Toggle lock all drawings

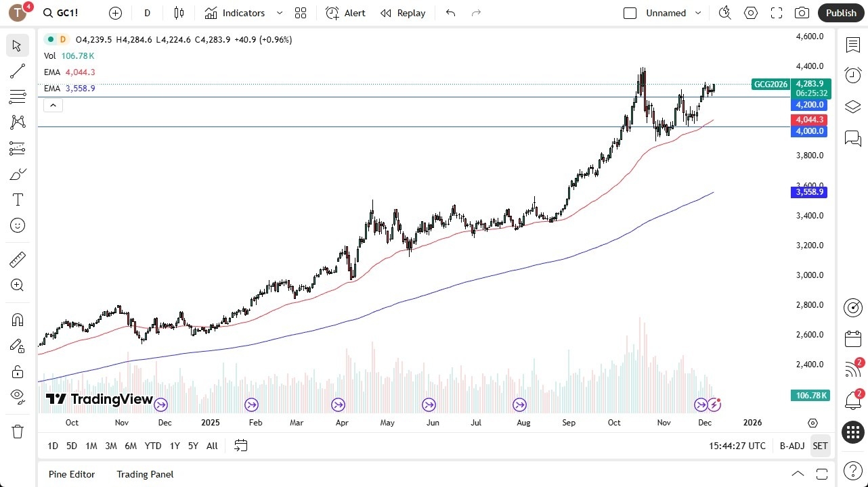pyautogui.click(x=18, y=371)
